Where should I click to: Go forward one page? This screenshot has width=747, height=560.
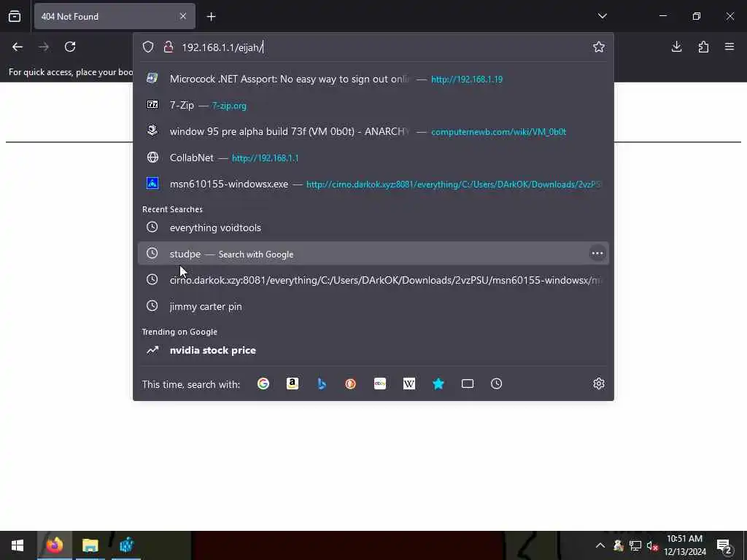[x=44, y=47]
